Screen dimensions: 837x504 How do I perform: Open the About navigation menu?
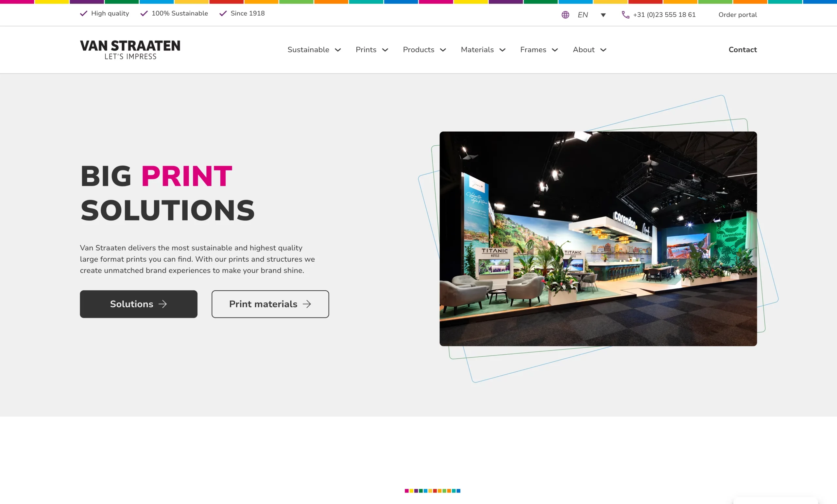pyautogui.click(x=584, y=50)
